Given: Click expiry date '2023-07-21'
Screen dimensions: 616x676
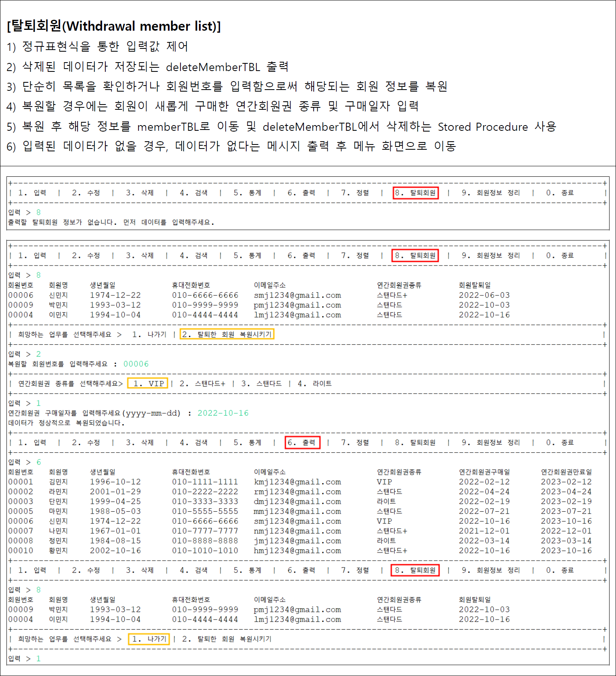Looking at the screenshot, I should coord(566,511).
